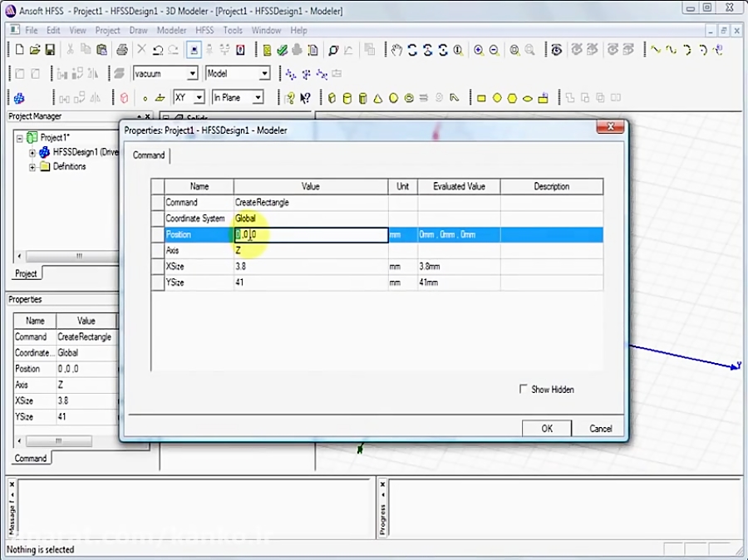This screenshot has width=748, height=560.
Task: Select the Draw Circle tool
Action: 497,97
